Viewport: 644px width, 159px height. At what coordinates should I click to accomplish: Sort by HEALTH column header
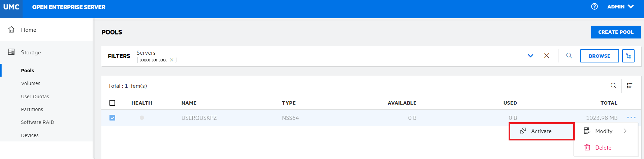pos(142,103)
